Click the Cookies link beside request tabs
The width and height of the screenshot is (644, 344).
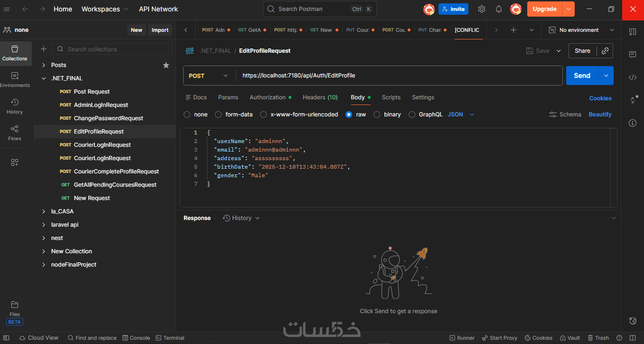tap(600, 98)
